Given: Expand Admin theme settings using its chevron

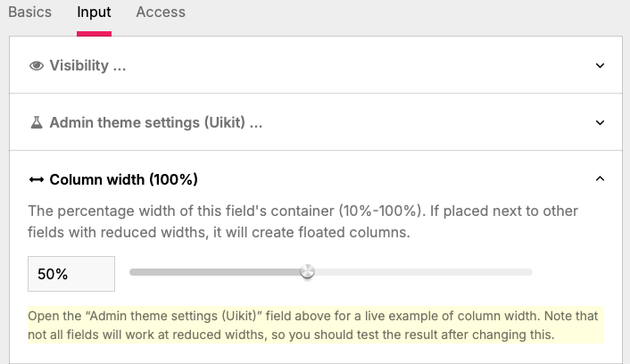Looking at the screenshot, I should [x=600, y=122].
